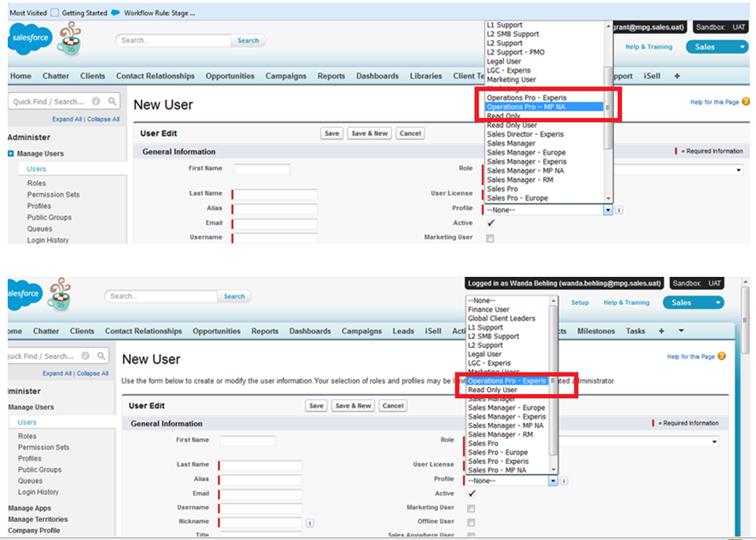Select Operations Pro – MP NA profile option
The image size is (756, 540).
pos(544,107)
